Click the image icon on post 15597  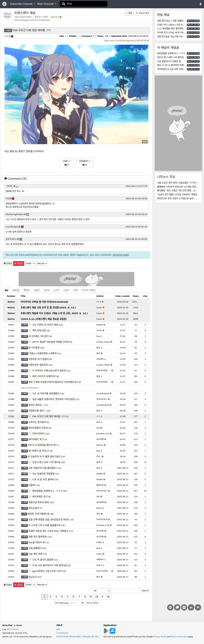pos(30,325)
